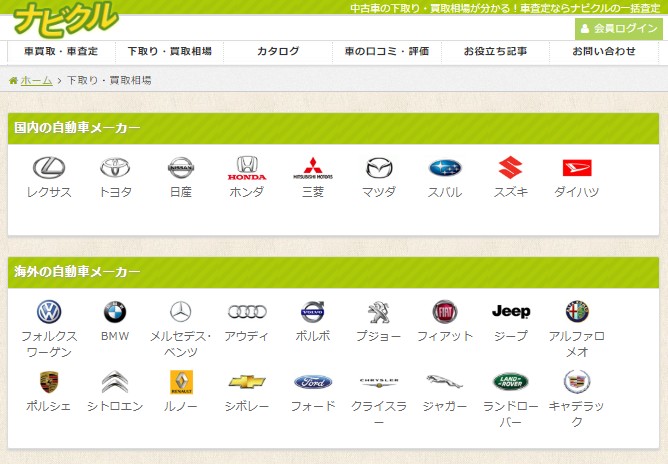Click the Mitsubishi three-diamond logo
This screenshot has width=668, height=464.
(313, 167)
